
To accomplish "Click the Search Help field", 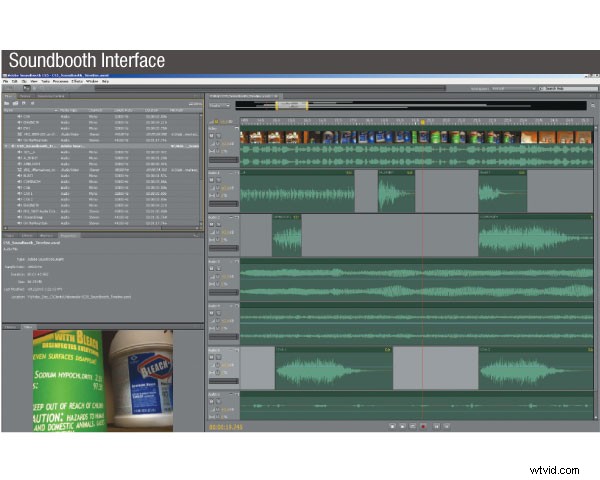I will [x=571, y=88].
